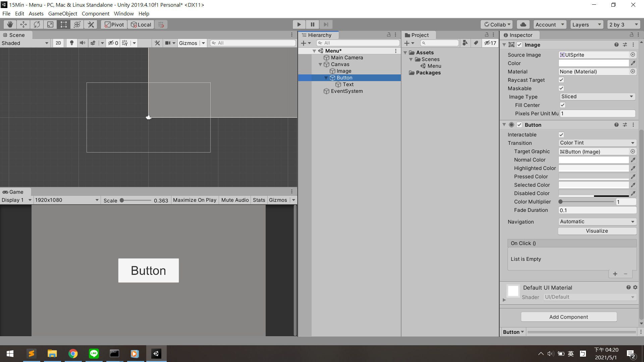Screen dimensions: 644x362
Task: Open cloud services icon
Action: pos(523,24)
